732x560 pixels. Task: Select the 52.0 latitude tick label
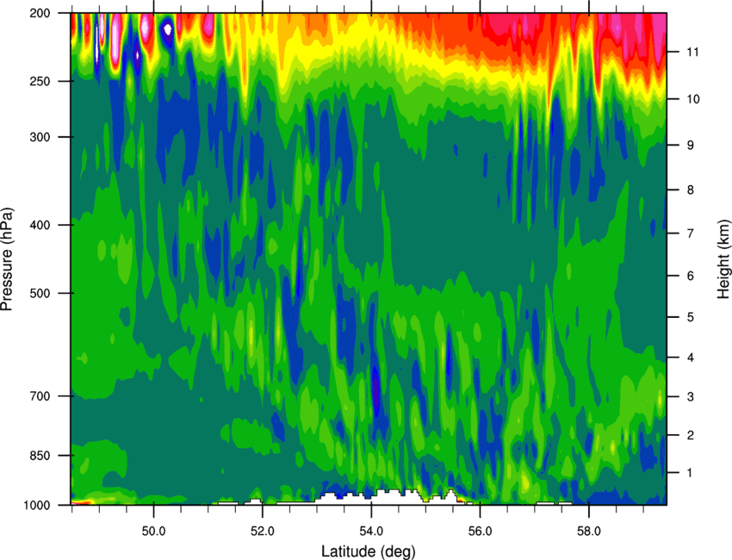coord(263,531)
